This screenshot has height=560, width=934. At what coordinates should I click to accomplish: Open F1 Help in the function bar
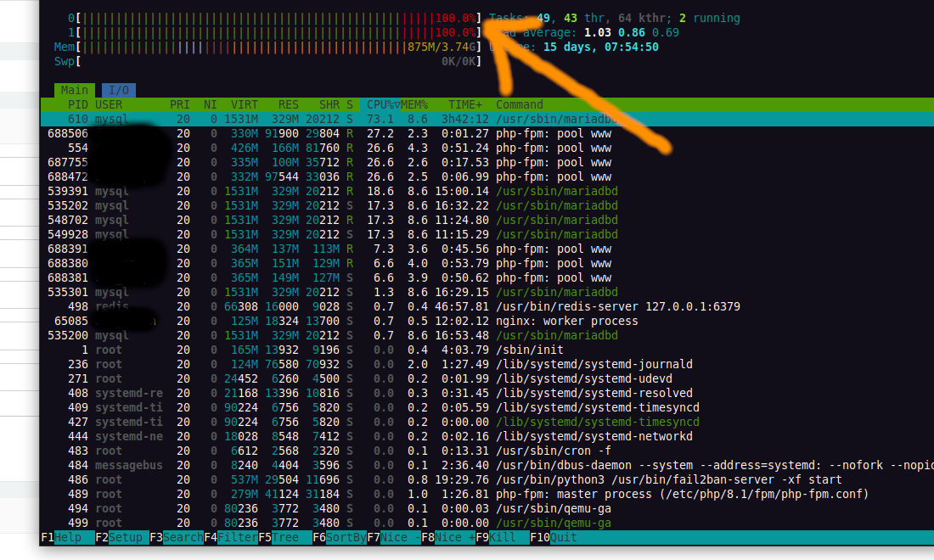(67, 537)
